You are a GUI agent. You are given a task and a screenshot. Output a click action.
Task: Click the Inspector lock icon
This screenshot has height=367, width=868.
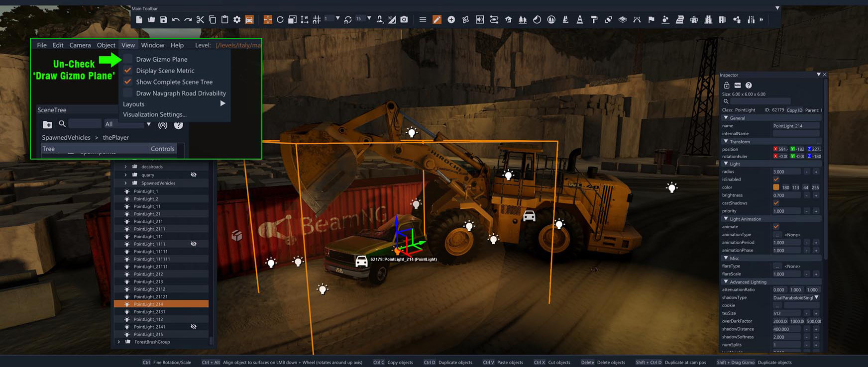(727, 86)
